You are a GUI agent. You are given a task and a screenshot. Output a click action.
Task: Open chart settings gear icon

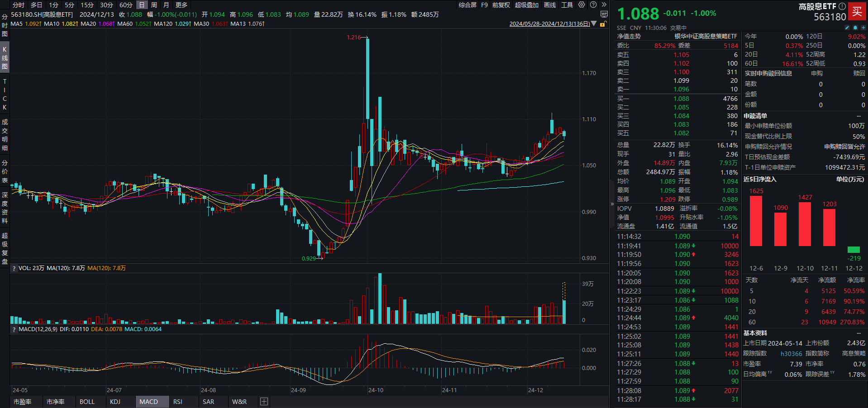[582, 5]
